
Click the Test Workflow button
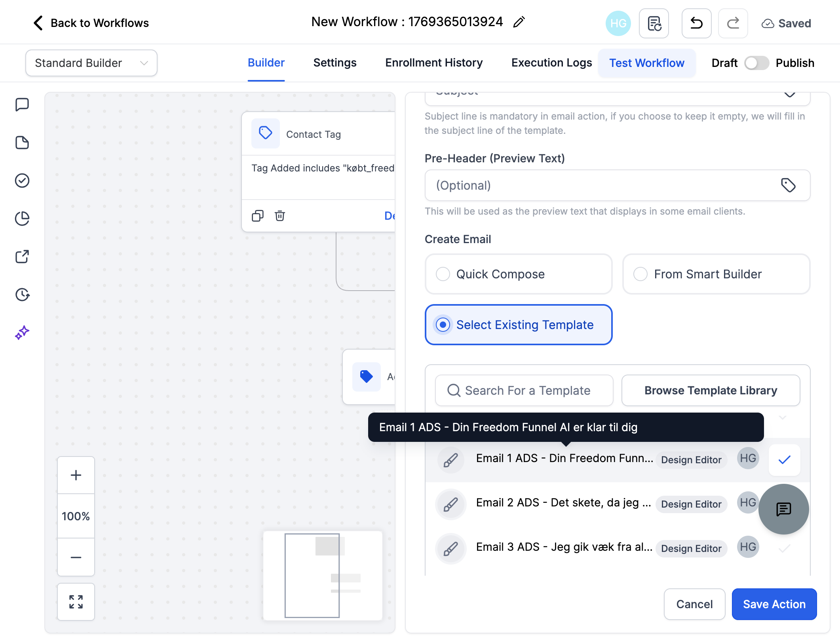(x=647, y=63)
